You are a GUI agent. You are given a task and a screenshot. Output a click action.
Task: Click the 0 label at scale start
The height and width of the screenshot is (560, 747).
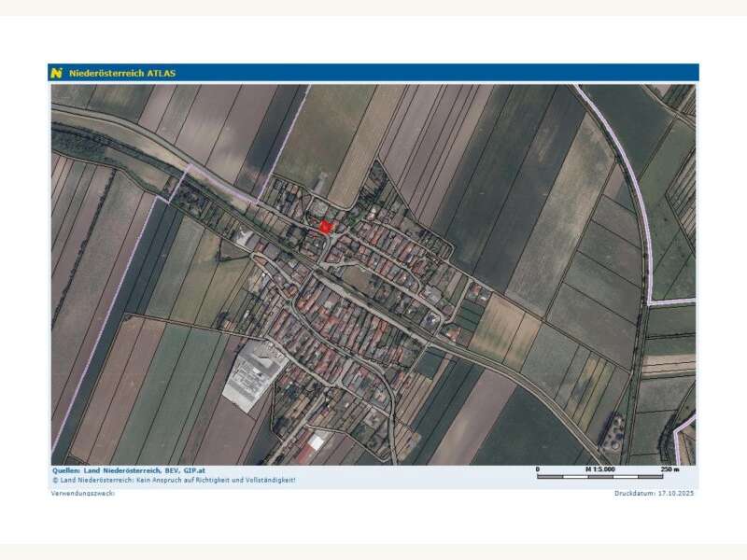[x=538, y=469]
